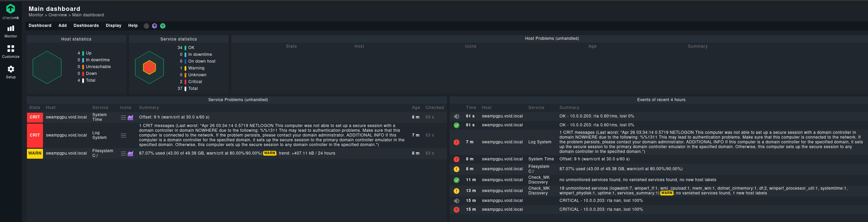The image size is (868, 222).
Task: Click red alert icon on 7 m Log System event
Action: tap(457, 142)
